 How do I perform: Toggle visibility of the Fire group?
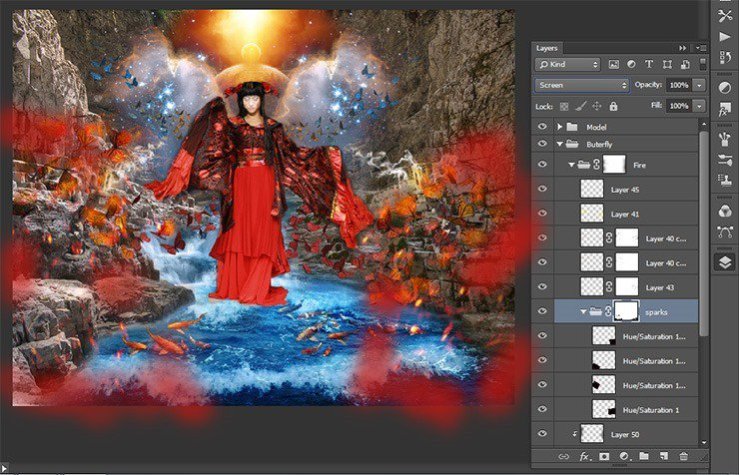pyautogui.click(x=542, y=164)
